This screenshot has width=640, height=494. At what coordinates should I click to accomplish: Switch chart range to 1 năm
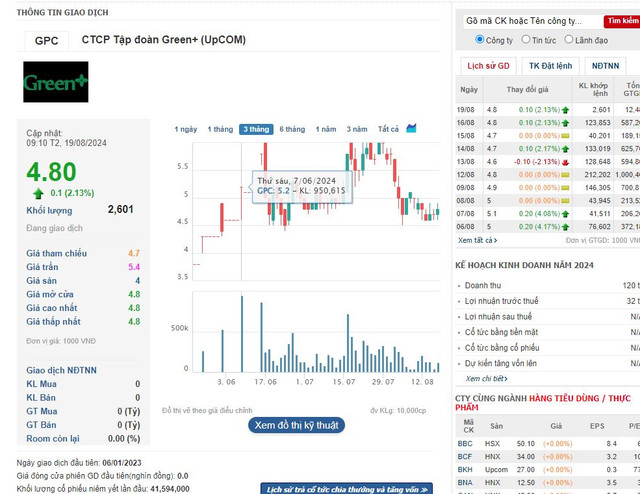click(x=326, y=129)
